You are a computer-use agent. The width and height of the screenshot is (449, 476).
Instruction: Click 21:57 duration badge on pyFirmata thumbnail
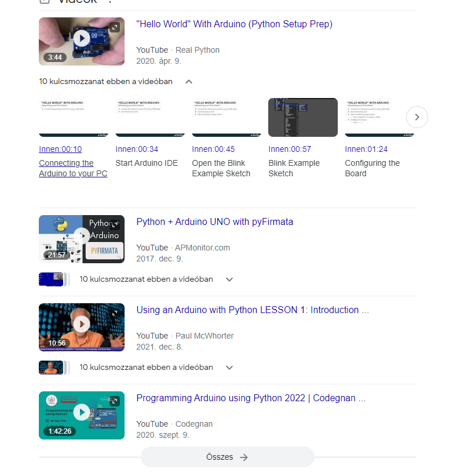56,255
